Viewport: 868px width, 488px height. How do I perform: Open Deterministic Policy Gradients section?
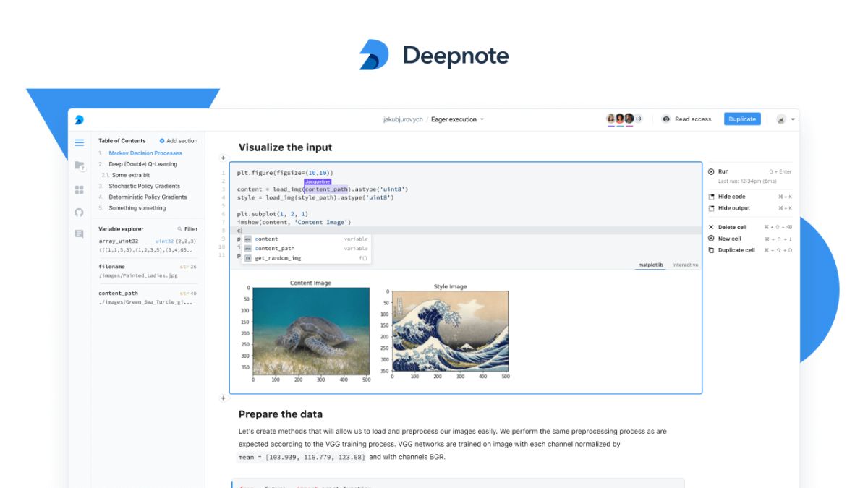click(148, 197)
